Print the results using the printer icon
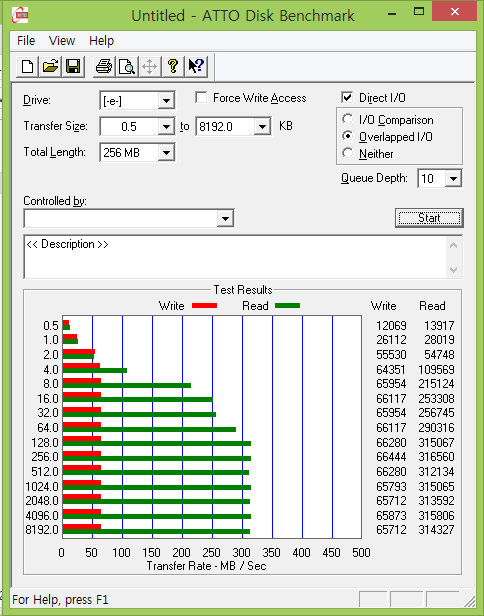The height and width of the screenshot is (616, 484). pyautogui.click(x=104, y=66)
